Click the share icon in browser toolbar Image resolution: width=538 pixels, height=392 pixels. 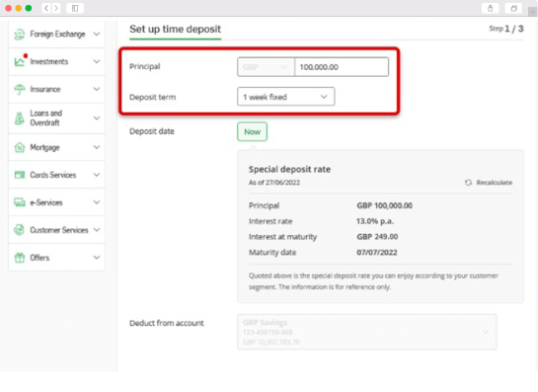(490, 8)
